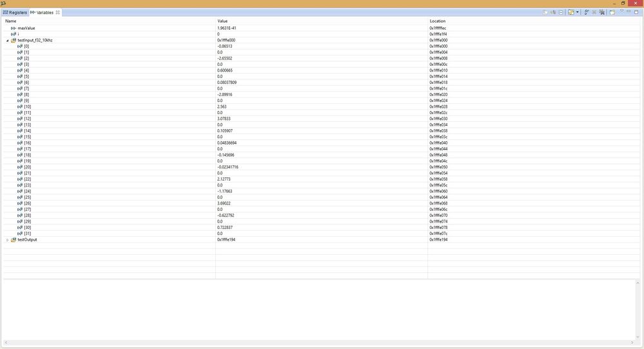
Task: Click the Remove Selected Global Variables icon
Action: point(594,12)
